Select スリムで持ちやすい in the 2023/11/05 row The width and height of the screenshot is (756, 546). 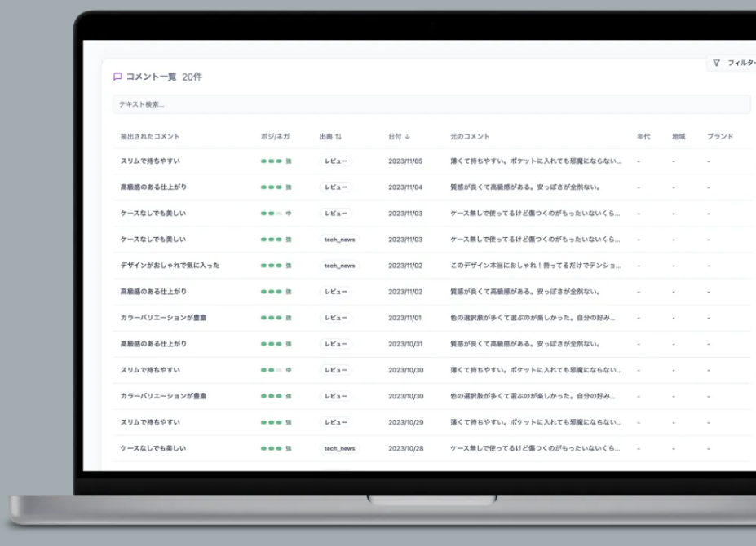coord(150,161)
